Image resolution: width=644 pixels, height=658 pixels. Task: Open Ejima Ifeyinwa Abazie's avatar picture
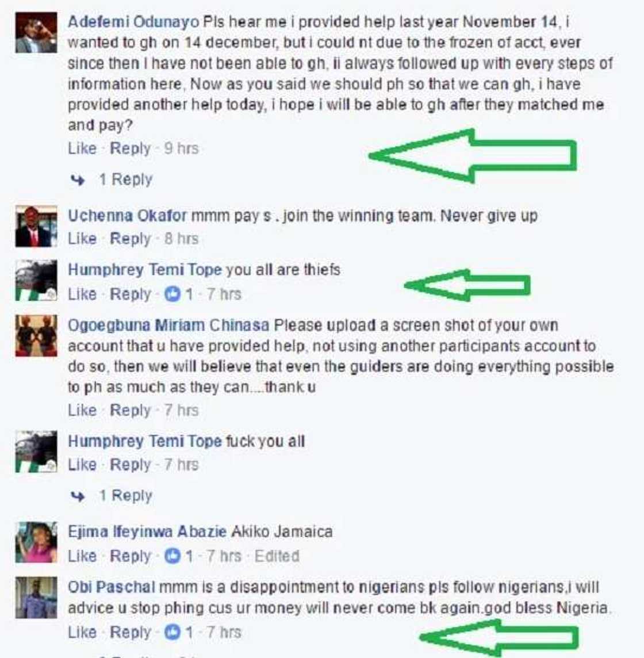click(x=36, y=542)
